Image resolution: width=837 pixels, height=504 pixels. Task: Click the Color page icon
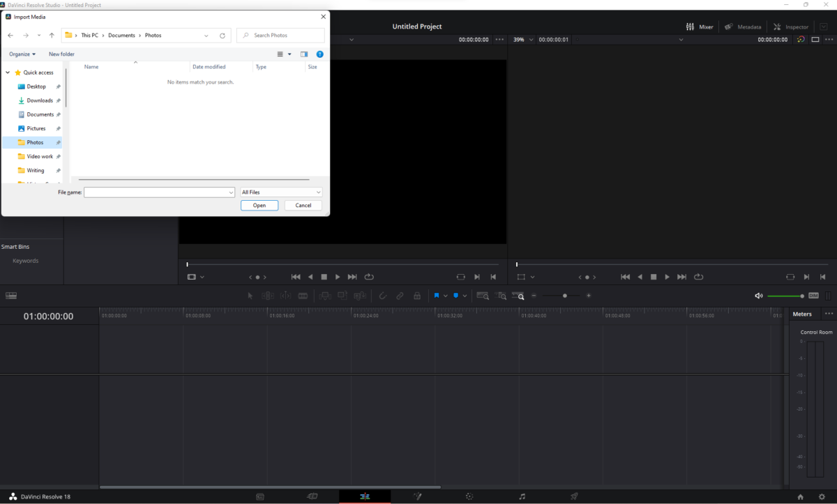pos(469,496)
